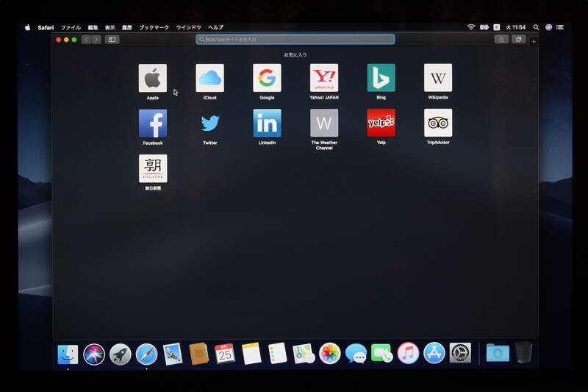Open the ウインドウ menu

188,27
